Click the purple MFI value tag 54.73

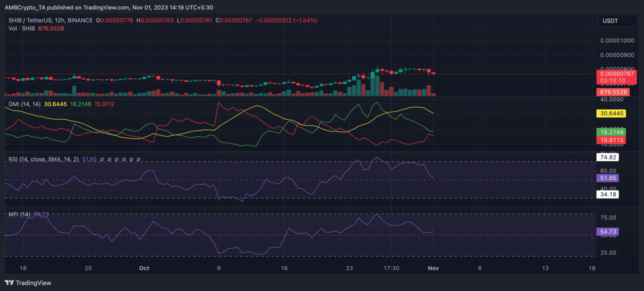pos(607,232)
